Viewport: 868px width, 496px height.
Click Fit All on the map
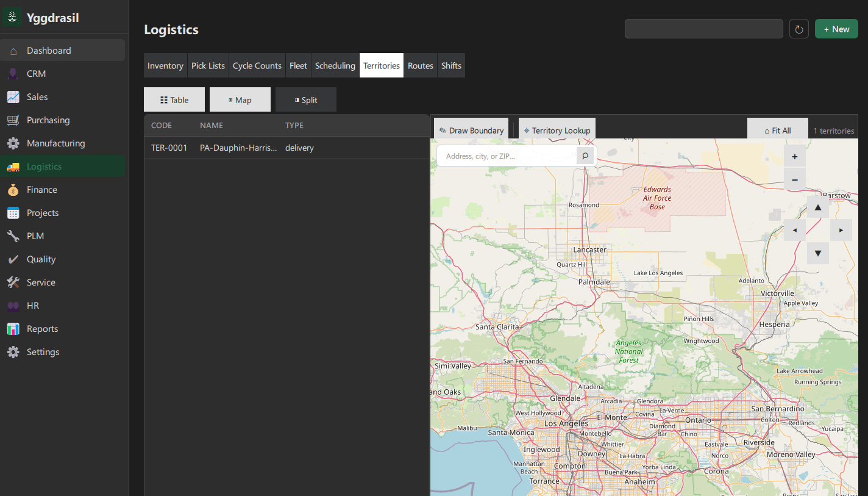777,129
